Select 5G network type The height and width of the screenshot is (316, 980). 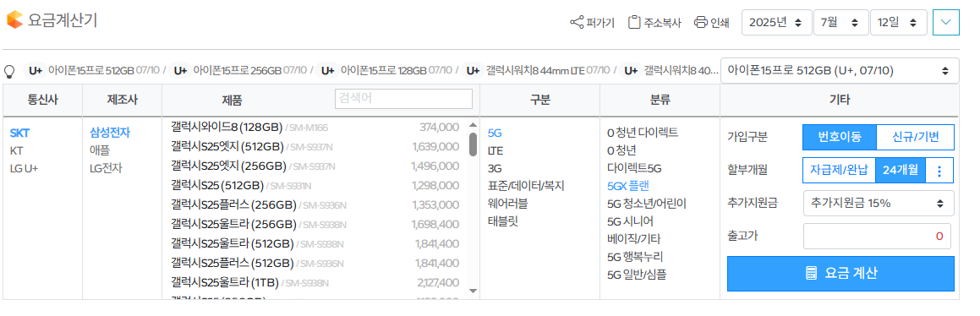pos(495,133)
